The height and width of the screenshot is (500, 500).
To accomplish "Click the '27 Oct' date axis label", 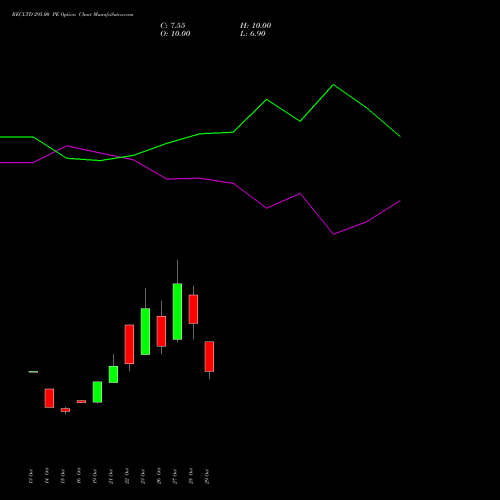I will (175, 476).
